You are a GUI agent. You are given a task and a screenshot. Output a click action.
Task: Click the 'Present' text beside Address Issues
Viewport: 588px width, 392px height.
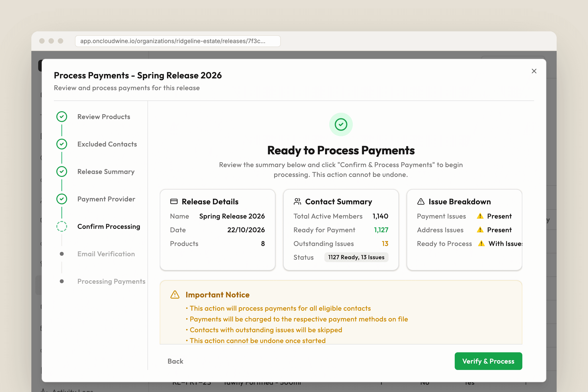[x=499, y=230]
